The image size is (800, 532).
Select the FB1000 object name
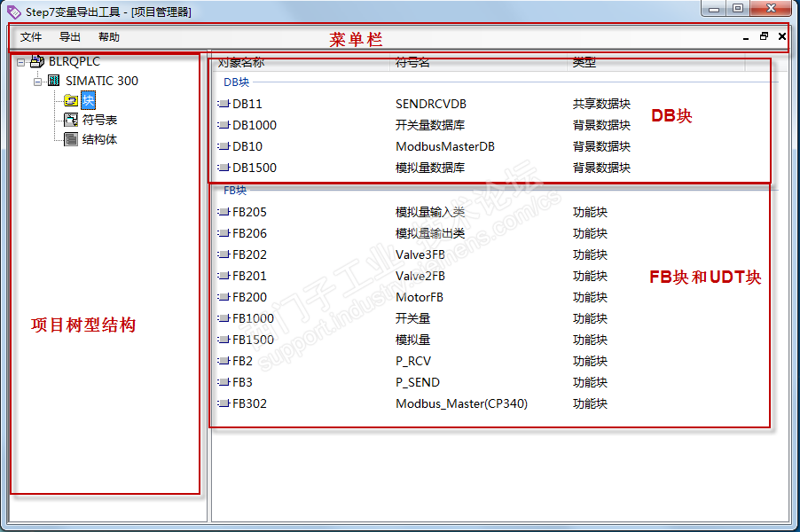253,318
